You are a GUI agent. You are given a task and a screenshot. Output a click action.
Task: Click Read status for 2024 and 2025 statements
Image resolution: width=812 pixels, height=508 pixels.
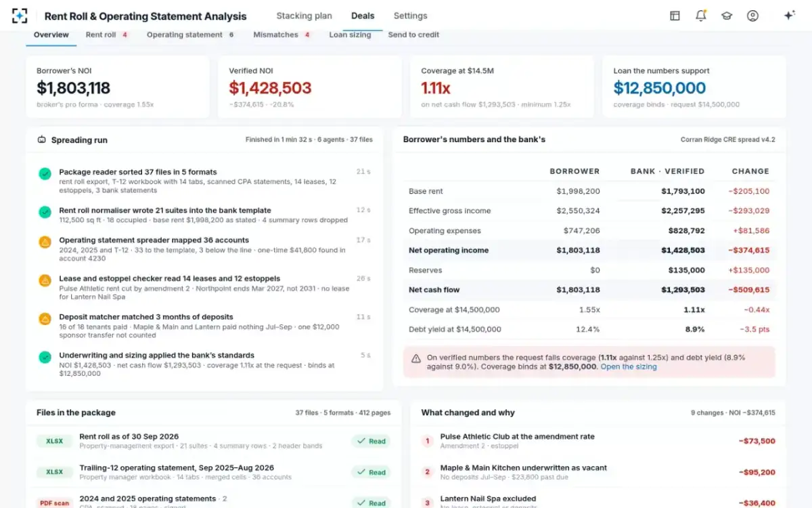click(x=371, y=503)
